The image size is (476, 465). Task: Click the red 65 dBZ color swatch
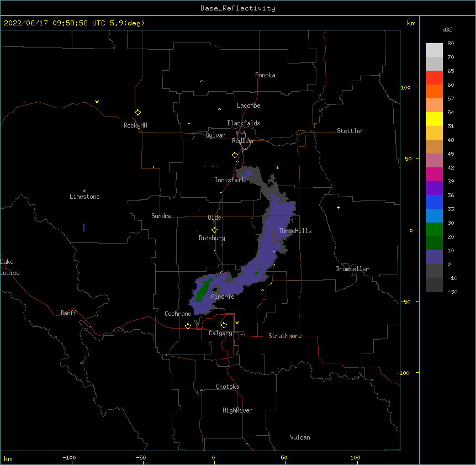coord(434,77)
